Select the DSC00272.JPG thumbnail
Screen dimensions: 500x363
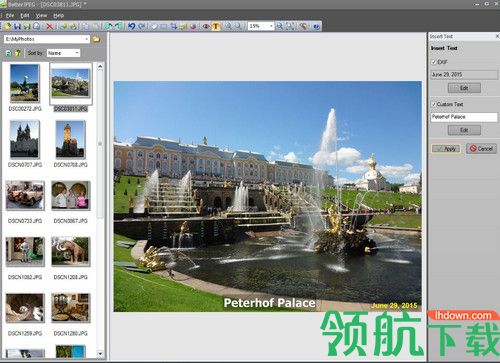25,83
